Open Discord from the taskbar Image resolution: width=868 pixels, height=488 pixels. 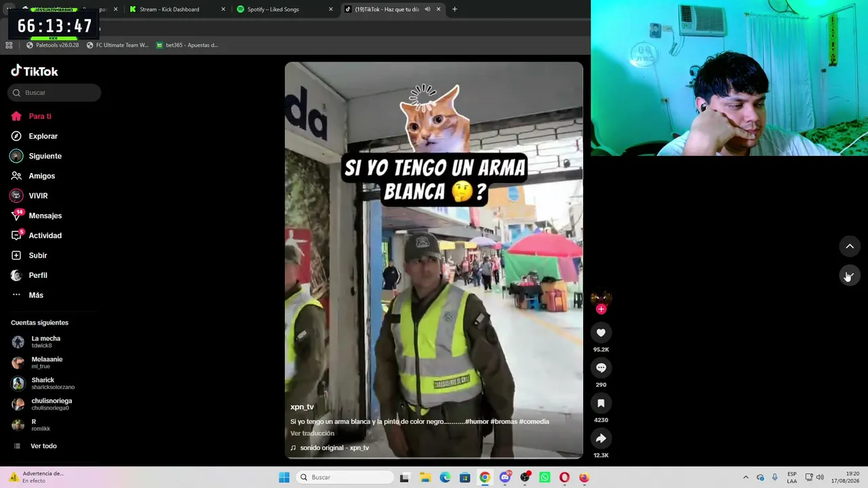point(505,477)
